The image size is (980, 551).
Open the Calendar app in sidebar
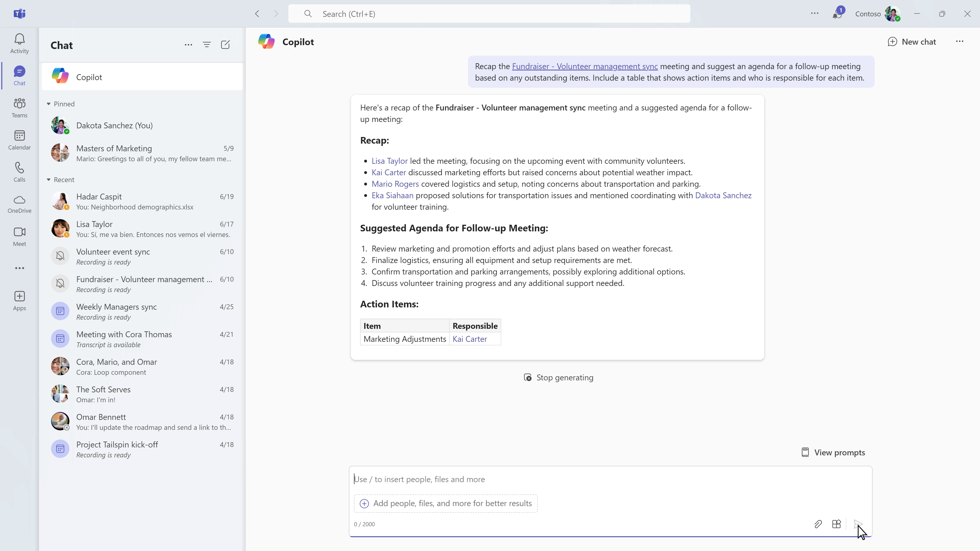(19, 140)
